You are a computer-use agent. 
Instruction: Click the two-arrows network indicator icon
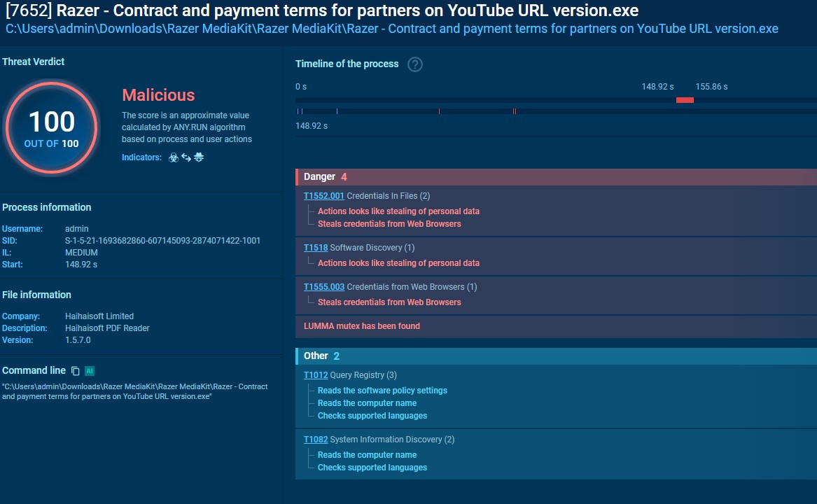186,157
